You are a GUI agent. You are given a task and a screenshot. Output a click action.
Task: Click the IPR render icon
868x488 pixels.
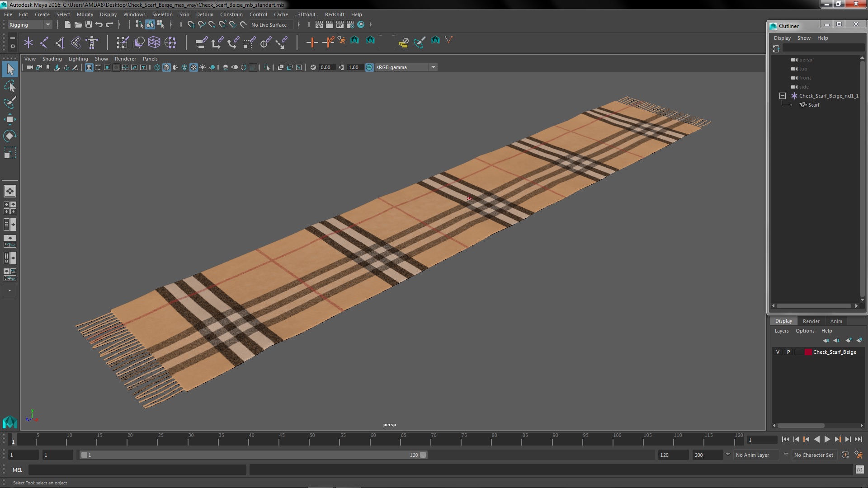point(340,25)
